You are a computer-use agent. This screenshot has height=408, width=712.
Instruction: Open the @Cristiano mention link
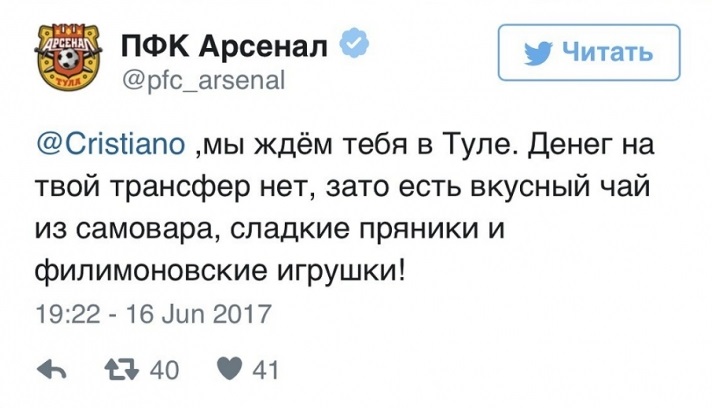pyautogui.click(x=111, y=144)
